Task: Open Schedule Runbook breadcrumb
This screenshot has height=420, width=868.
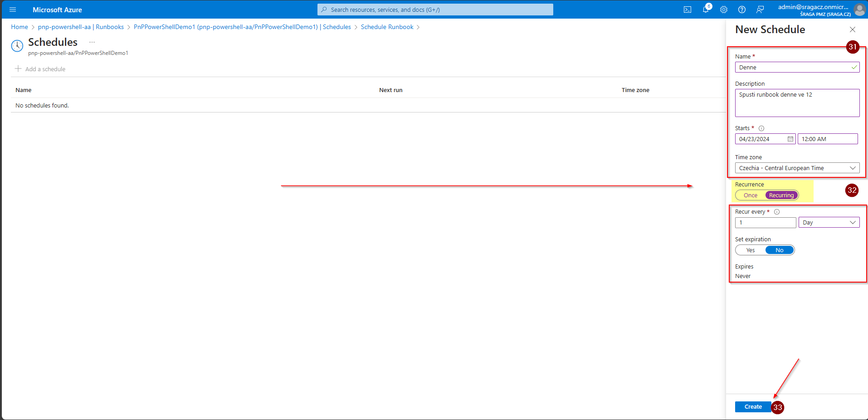Action: [x=387, y=27]
